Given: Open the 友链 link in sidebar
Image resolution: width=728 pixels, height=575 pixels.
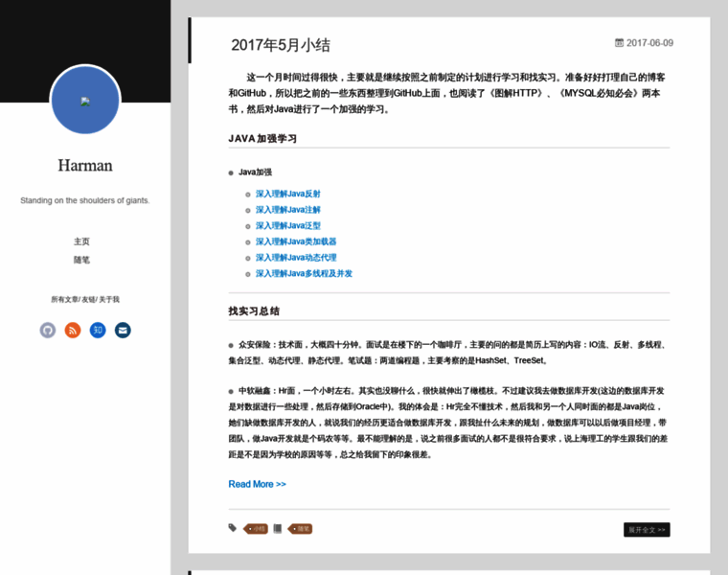Looking at the screenshot, I should [x=88, y=299].
